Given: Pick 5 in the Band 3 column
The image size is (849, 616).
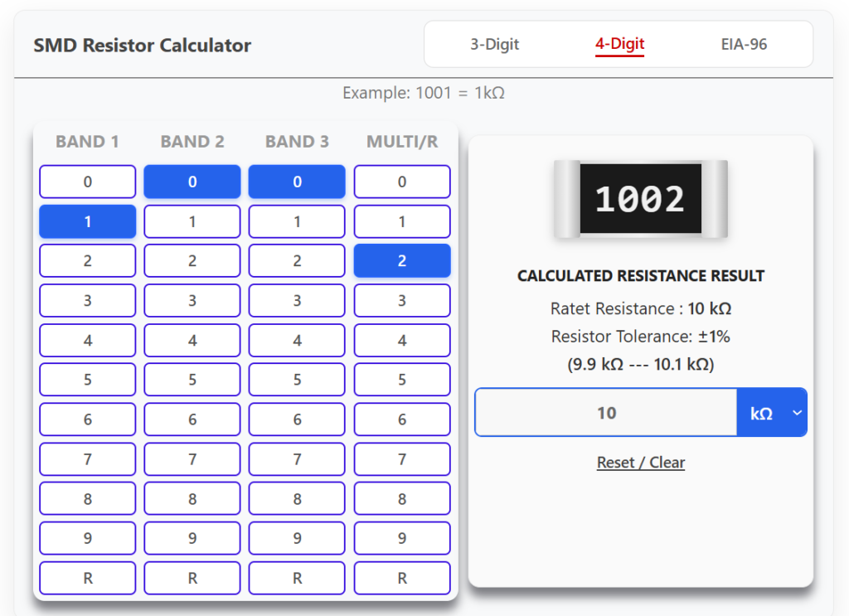Looking at the screenshot, I should coord(297,380).
